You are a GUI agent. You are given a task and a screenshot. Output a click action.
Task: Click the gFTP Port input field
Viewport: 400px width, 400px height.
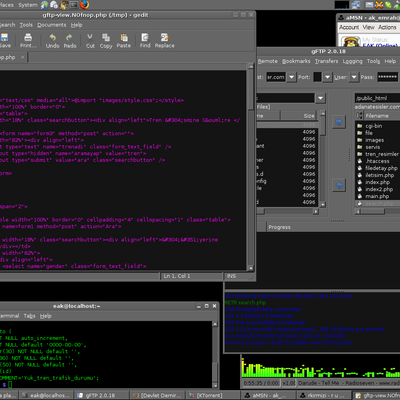317,77
